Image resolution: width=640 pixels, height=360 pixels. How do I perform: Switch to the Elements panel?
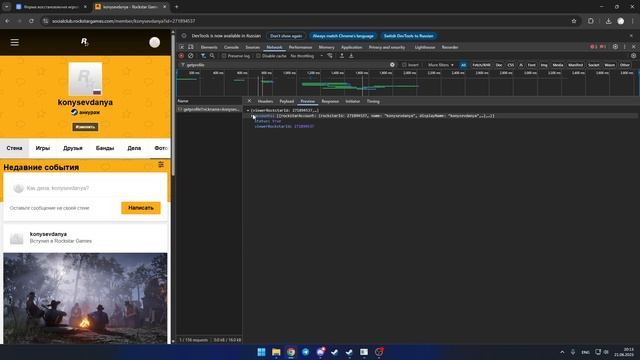[209, 47]
